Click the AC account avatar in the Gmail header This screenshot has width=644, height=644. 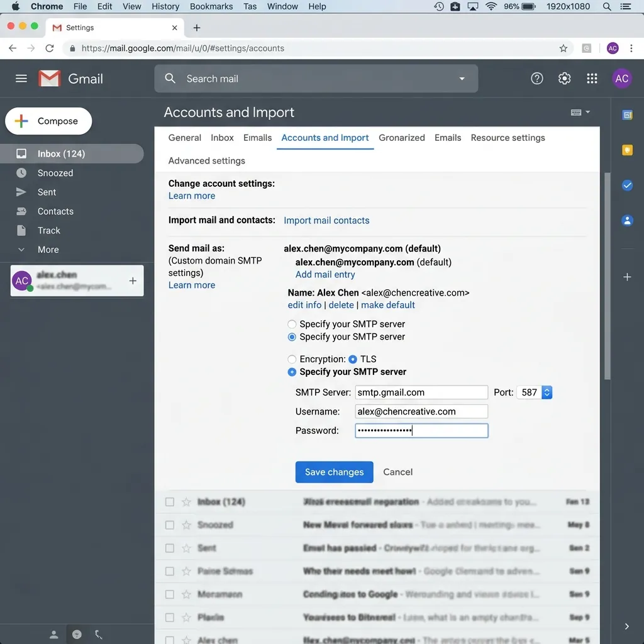tap(621, 79)
